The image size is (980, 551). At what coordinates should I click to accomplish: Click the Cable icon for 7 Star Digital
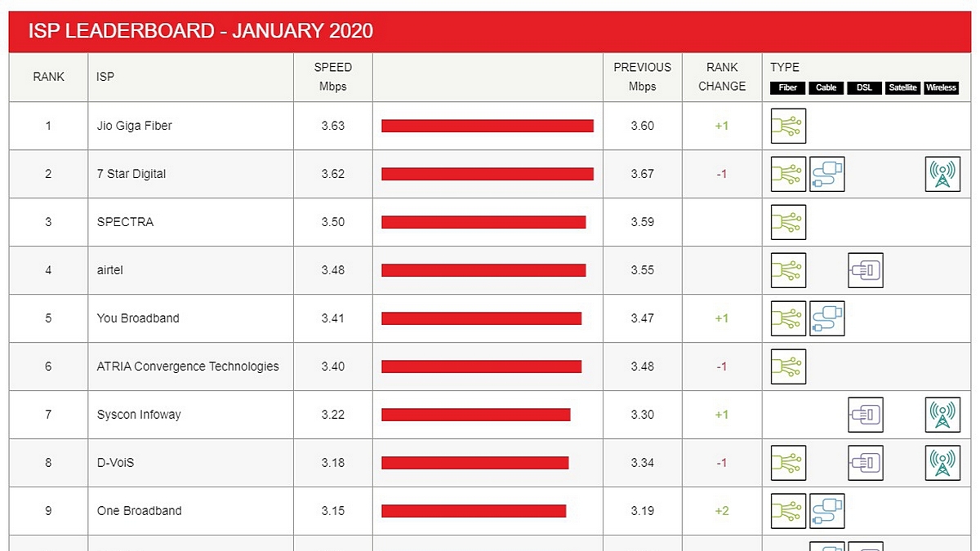pyautogui.click(x=826, y=174)
